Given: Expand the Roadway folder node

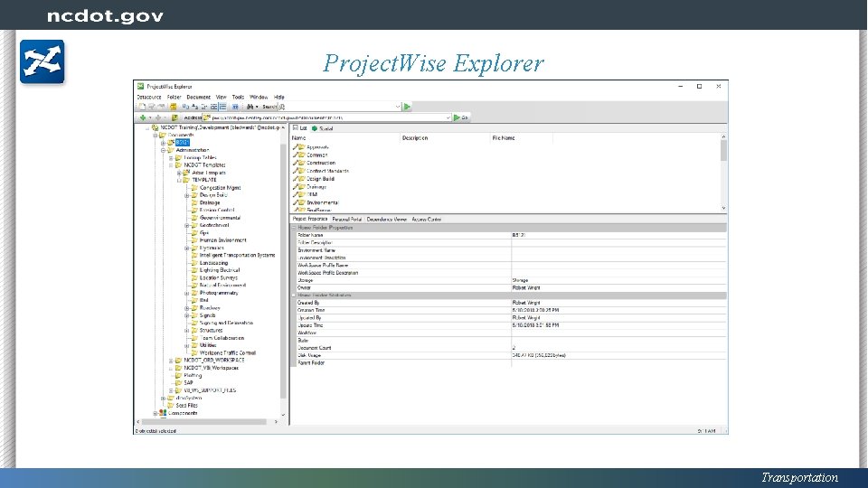Looking at the screenshot, I should coord(187,307).
